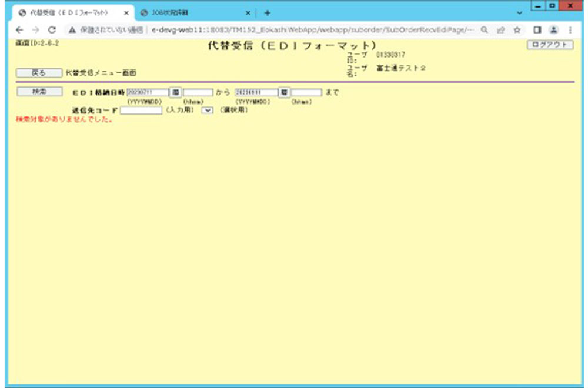The height and width of the screenshot is (388, 588).
Task: Open a new browser tab
Action: (x=267, y=12)
